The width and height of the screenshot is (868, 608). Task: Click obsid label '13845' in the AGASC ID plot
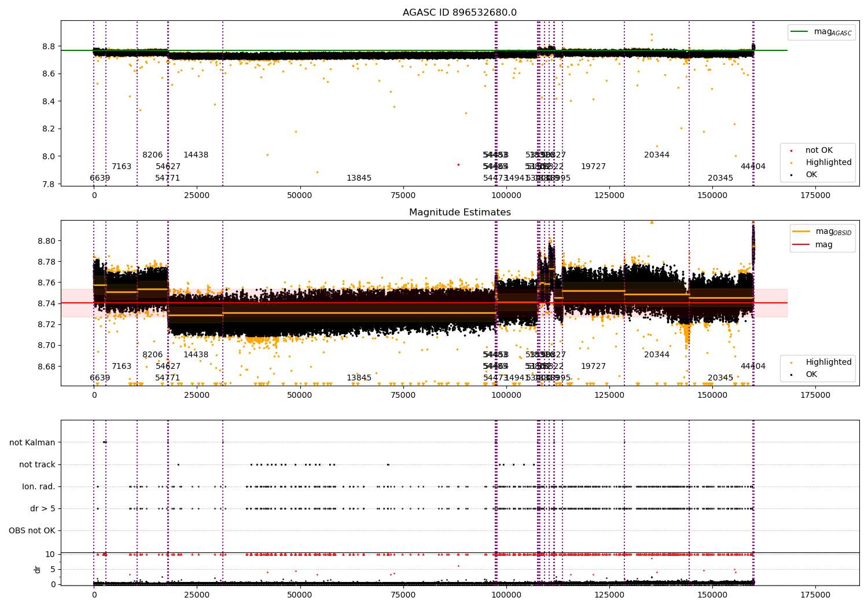click(x=359, y=178)
